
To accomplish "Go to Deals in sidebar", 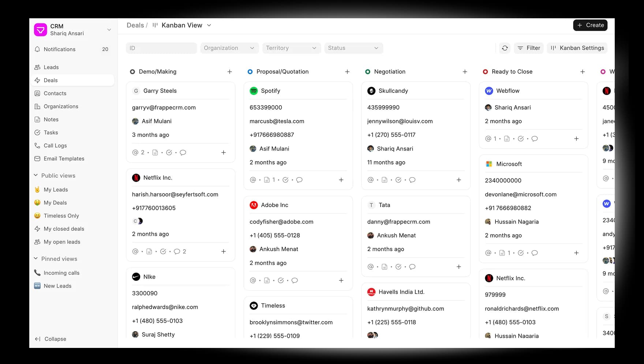I will pyautogui.click(x=72, y=80).
